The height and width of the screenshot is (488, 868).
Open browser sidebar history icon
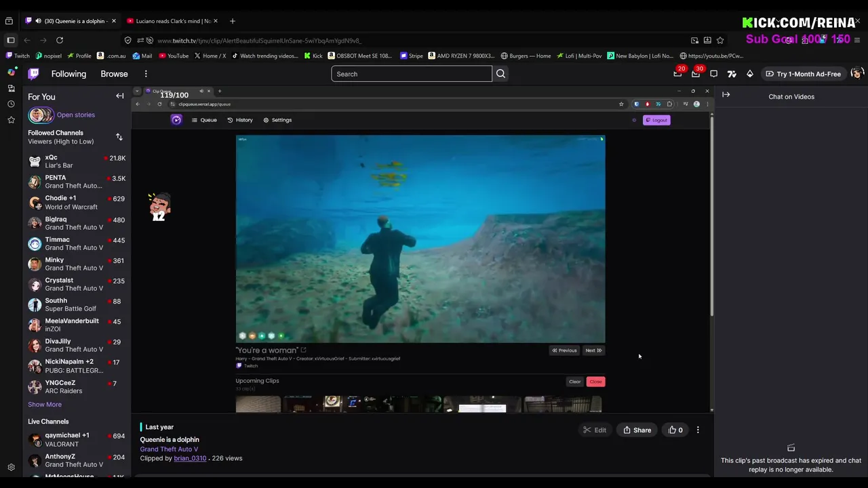pos(11,104)
